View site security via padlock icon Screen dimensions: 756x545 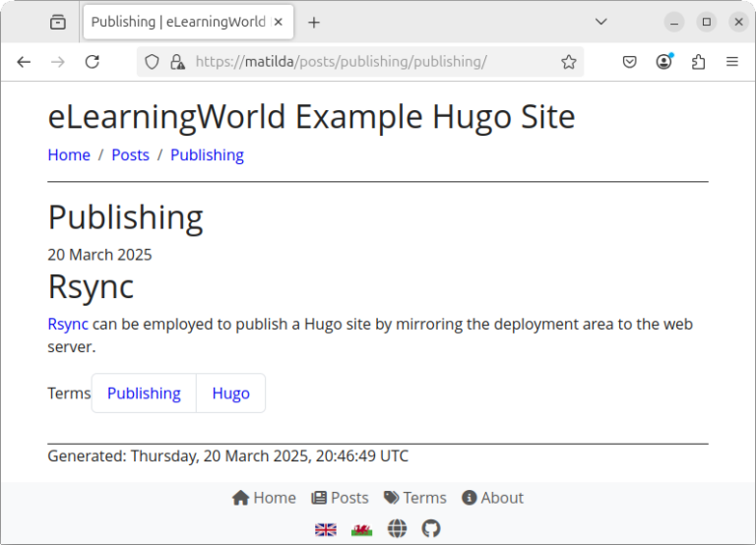pyautogui.click(x=177, y=62)
